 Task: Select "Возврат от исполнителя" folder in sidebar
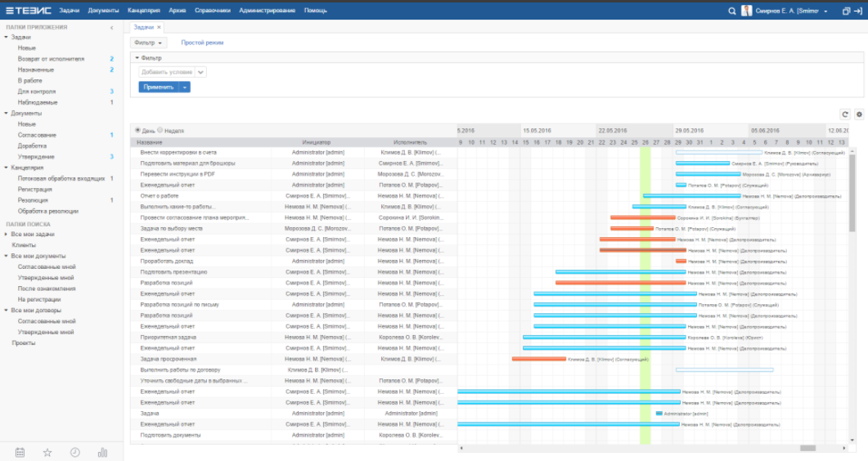point(51,59)
